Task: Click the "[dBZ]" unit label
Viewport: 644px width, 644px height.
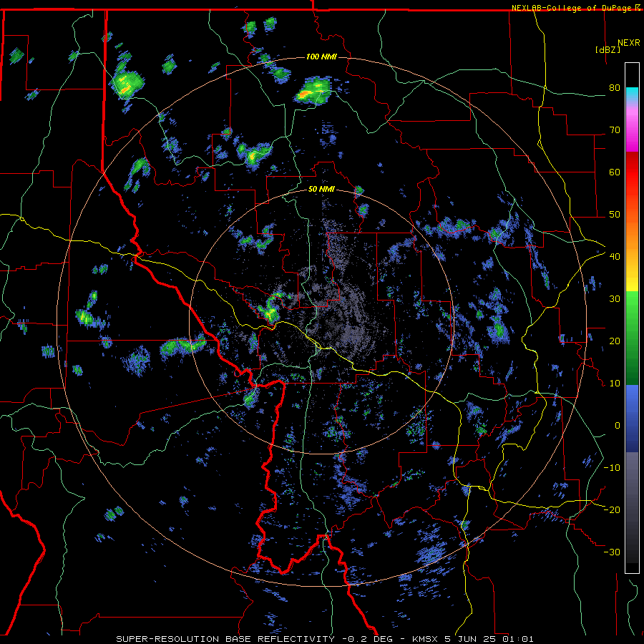Action: pyautogui.click(x=608, y=49)
